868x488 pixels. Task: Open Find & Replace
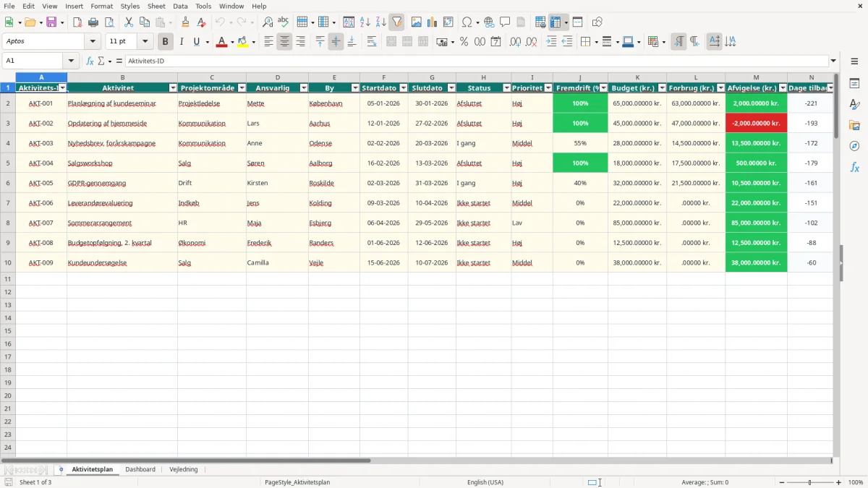pyautogui.click(x=268, y=22)
